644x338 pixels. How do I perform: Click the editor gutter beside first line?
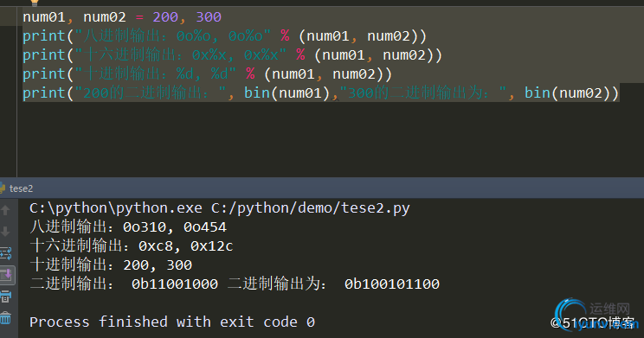click(x=8, y=16)
